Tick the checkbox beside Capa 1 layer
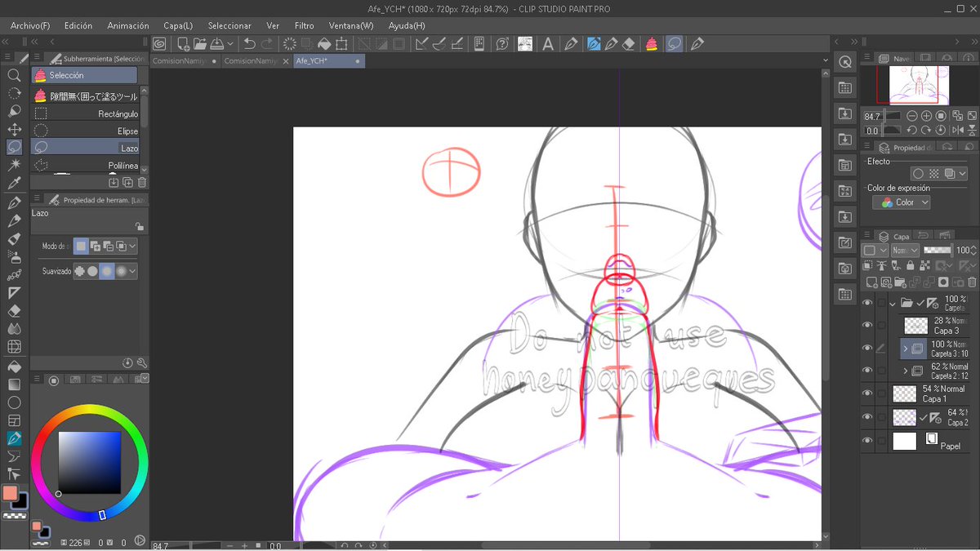Screen dimensions: 980x551 881,393
